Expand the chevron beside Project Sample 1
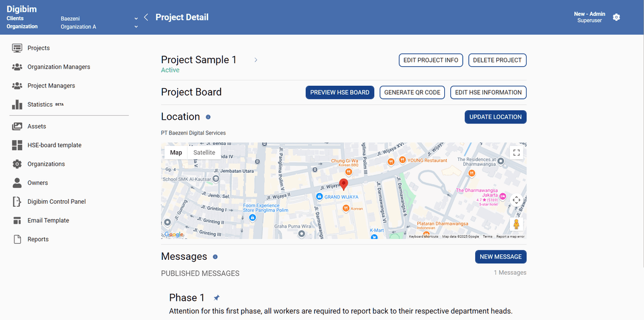The height and width of the screenshot is (320, 644). pos(256,60)
